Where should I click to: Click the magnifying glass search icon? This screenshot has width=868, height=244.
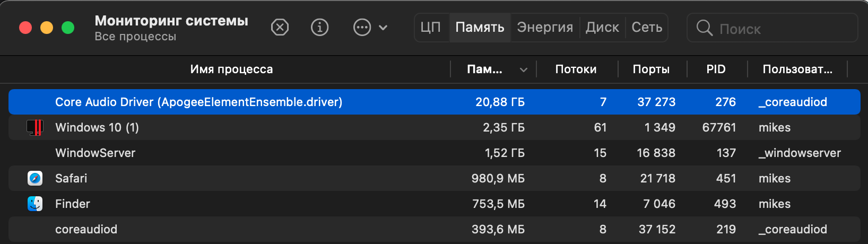tap(705, 28)
